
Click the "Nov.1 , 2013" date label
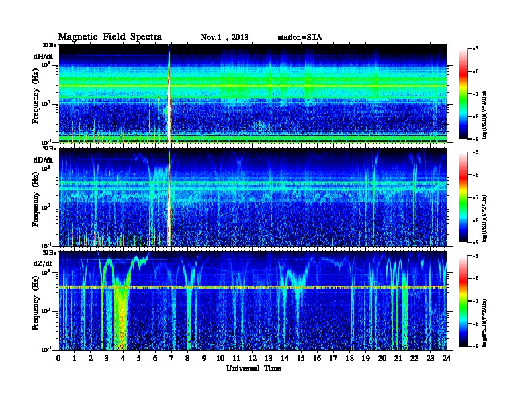(224, 38)
